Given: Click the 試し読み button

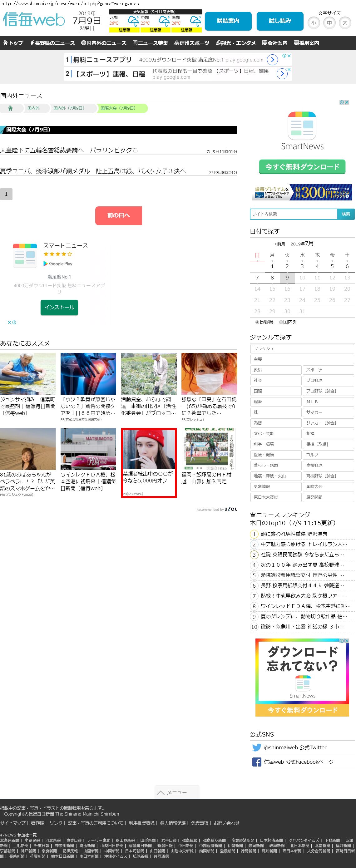Looking at the screenshot, I should 280,21.
